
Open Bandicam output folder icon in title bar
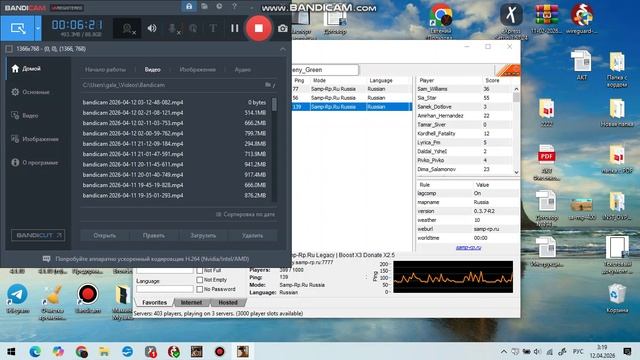point(204,6)
